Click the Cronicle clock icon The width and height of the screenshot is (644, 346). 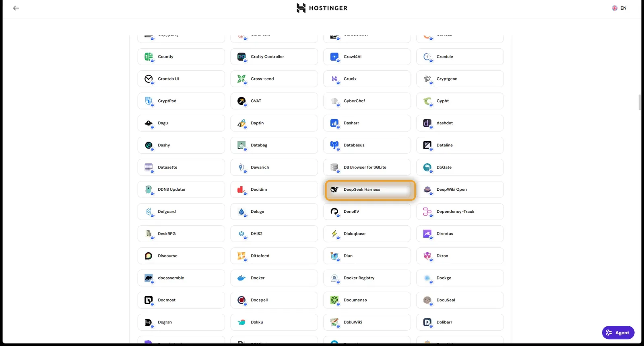click(x=427, y=57)
